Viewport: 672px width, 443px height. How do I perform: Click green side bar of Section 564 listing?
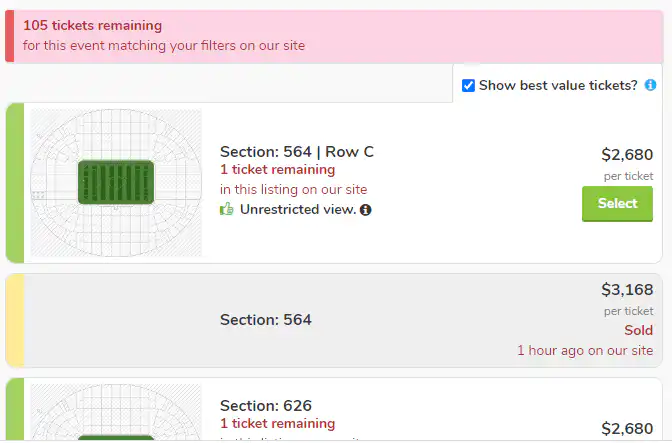tap(15, 183)
